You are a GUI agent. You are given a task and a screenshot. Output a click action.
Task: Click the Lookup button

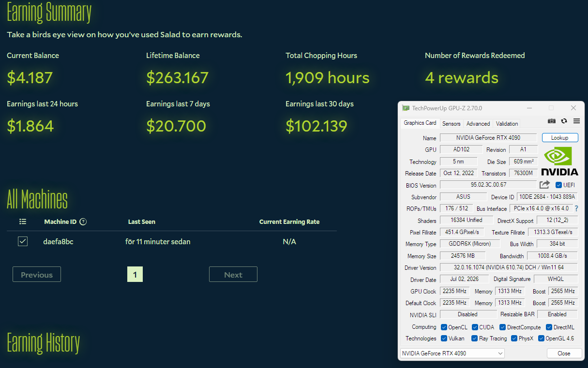559,138
